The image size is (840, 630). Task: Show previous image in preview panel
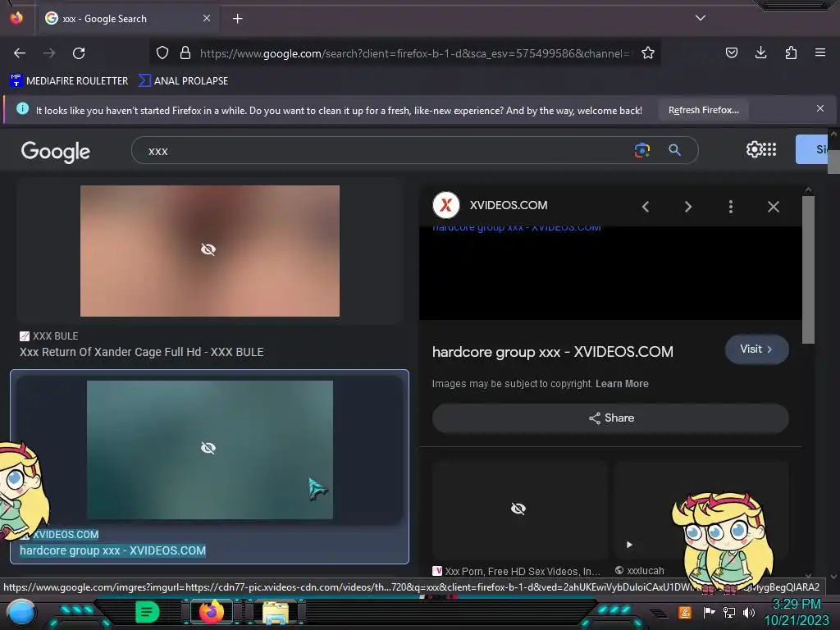pos(646,207)
